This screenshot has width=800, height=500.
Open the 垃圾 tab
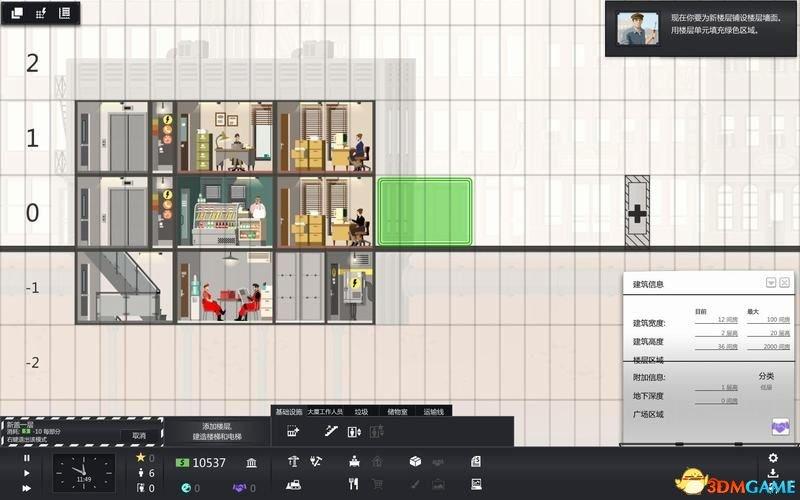[x=361, y=412]
